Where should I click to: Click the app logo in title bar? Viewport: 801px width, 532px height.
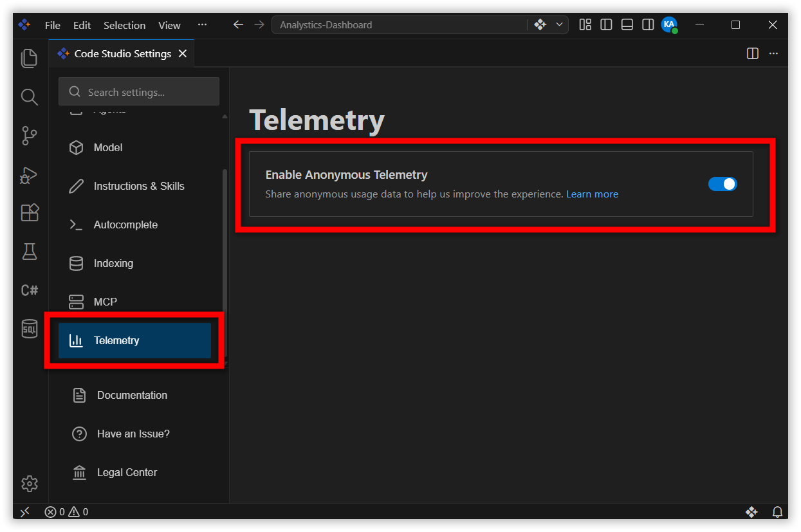tap(24, 25)
